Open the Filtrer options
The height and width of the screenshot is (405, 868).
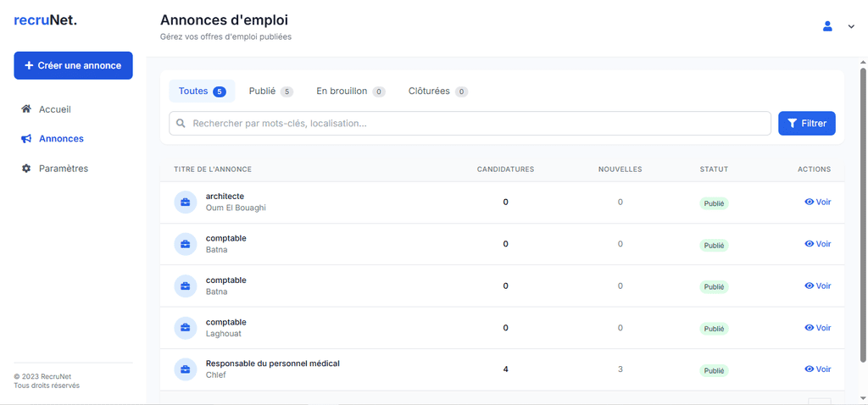tap(806, 124)
